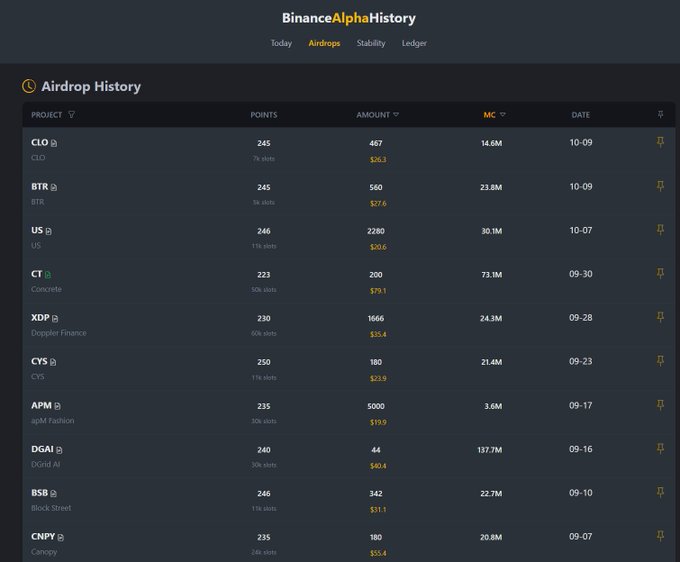Click the 250 points value for CYS
Viewport: 680px width, 562px height.
coord(264,362)
